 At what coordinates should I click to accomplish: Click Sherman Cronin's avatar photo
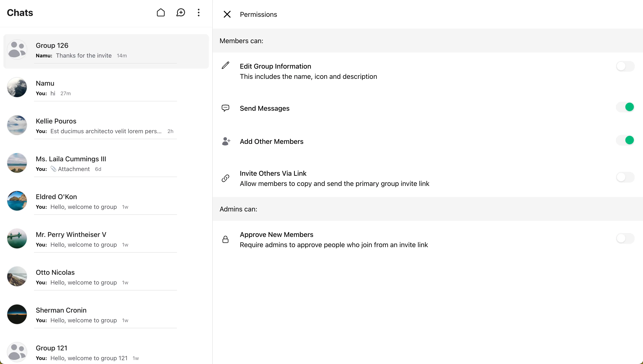(17, 314)
